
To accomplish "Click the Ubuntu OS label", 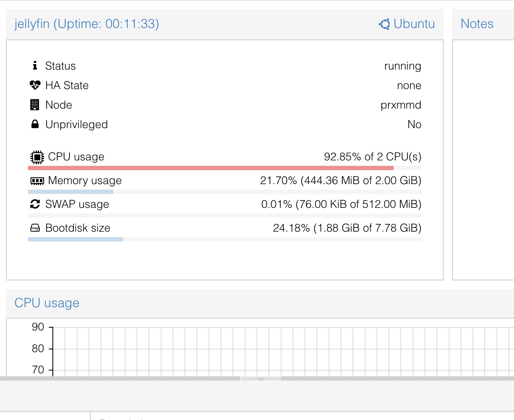I will coord(414,24).
